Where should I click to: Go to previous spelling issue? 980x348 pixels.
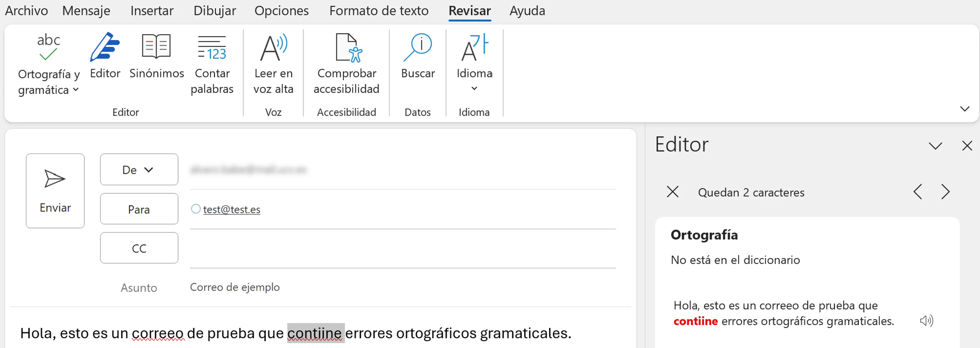pos(917,191)
